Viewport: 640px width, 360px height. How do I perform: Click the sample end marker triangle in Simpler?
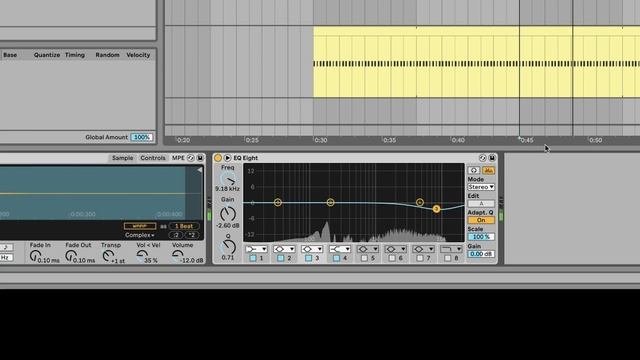200,170
